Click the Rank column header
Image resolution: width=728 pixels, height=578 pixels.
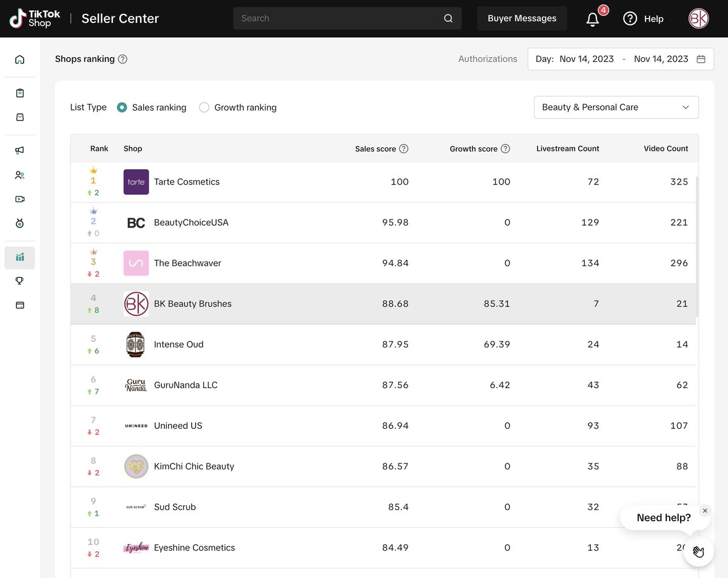[x=99, y=149]
